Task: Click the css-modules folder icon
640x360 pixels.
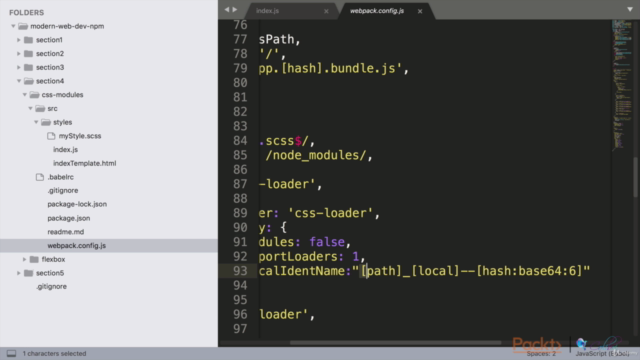Action: click(34, 95)
